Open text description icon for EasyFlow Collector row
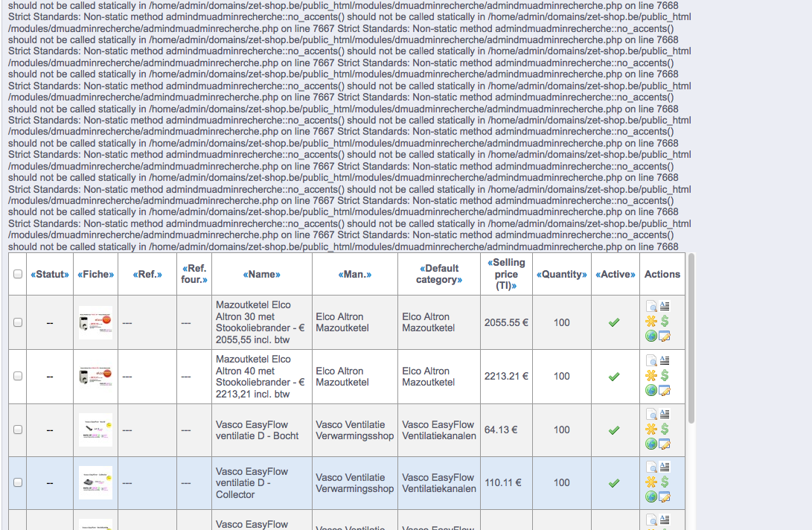812x530 pixels. 665,466
